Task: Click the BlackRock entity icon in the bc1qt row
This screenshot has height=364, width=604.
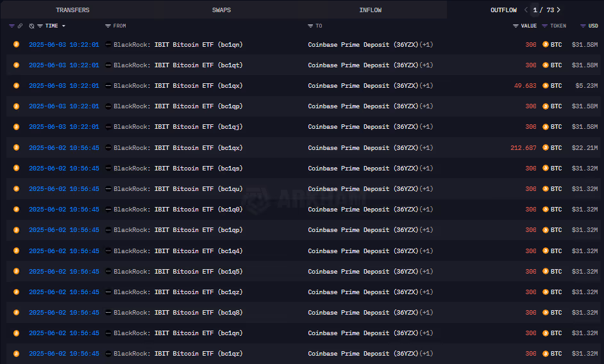Action: click(x=108, y=65)
